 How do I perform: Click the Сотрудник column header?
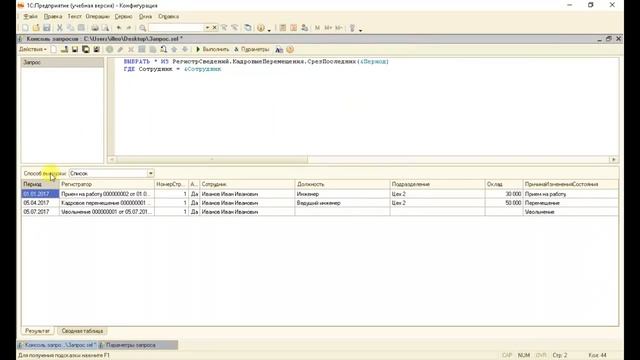click(247, 184)
